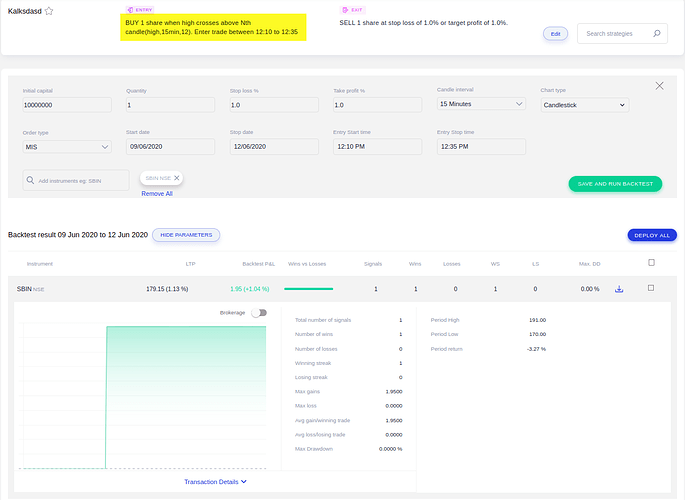Click Deploy All button

(652, 235)
